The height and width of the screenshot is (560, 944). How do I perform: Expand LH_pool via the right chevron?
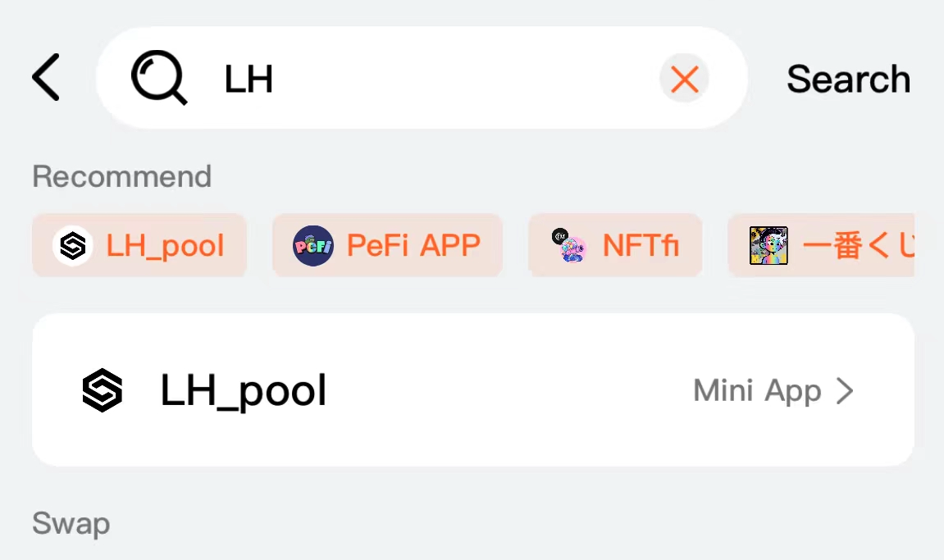[x=845, y=391]
